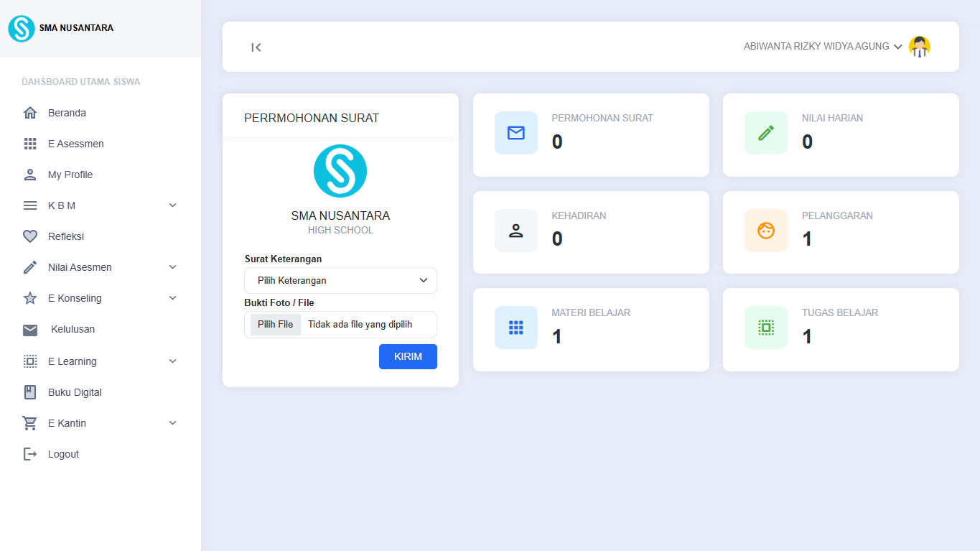Click the SMA Nusantara logo in sidebar
Image resolution: width=980 pixels, height=551 pixels.
tap(22, 29)
